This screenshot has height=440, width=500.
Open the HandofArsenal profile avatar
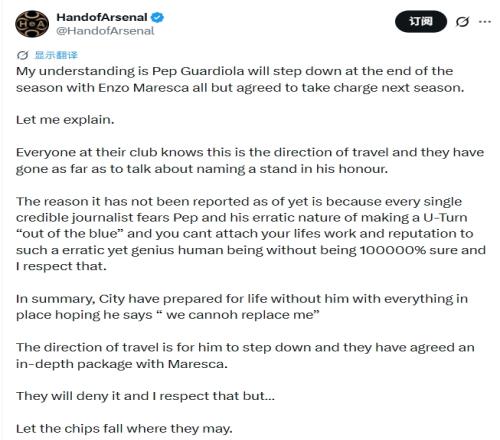[x=32, y=24]
